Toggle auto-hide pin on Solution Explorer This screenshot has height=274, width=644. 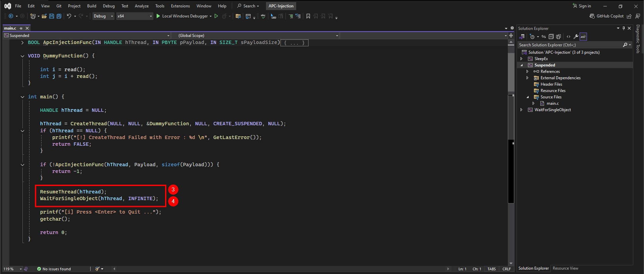click(x=624, y=28)
